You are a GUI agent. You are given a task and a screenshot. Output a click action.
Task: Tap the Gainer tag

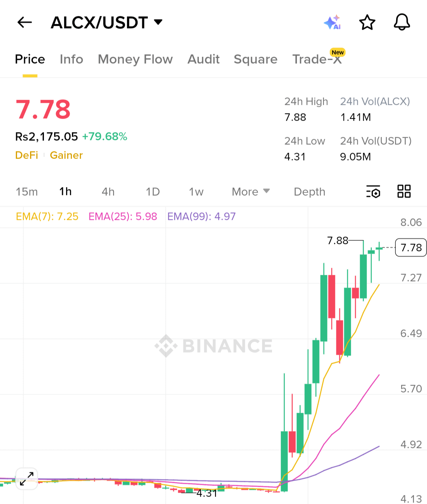(66, 155)
